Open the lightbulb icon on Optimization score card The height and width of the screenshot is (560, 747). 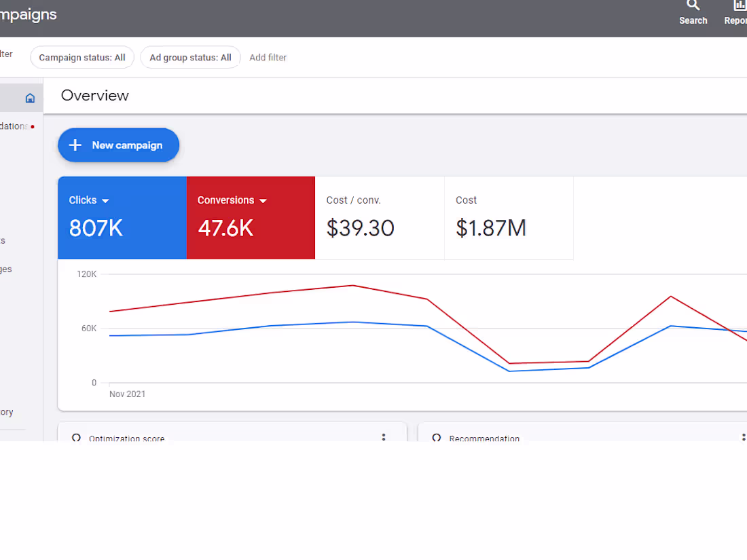[76, 438]
